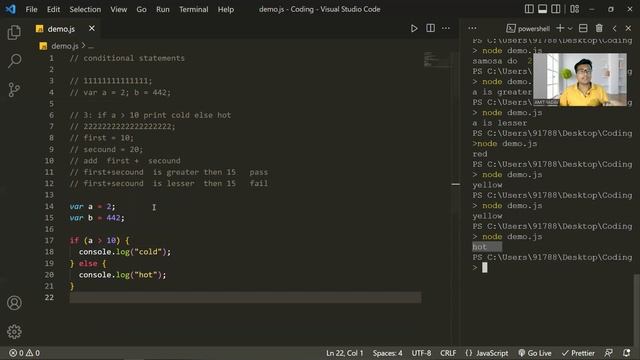
Task: Open Source Control view
Action: (x=14, y=90)
